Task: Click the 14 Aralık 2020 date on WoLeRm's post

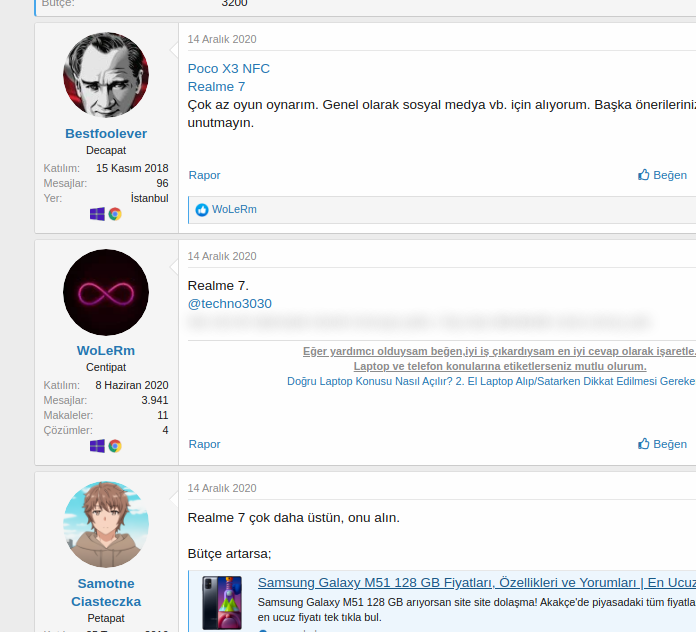Action: 222,256
